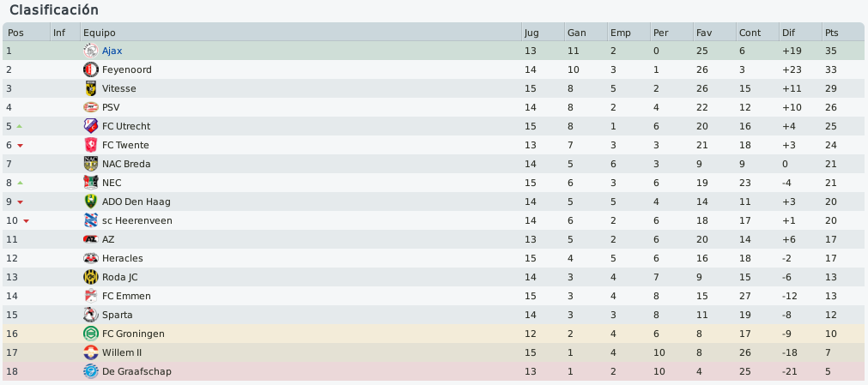The height and width of the screenshot is (385, 868).
Task: Open the Willem II team name
Action: (122, 352)
